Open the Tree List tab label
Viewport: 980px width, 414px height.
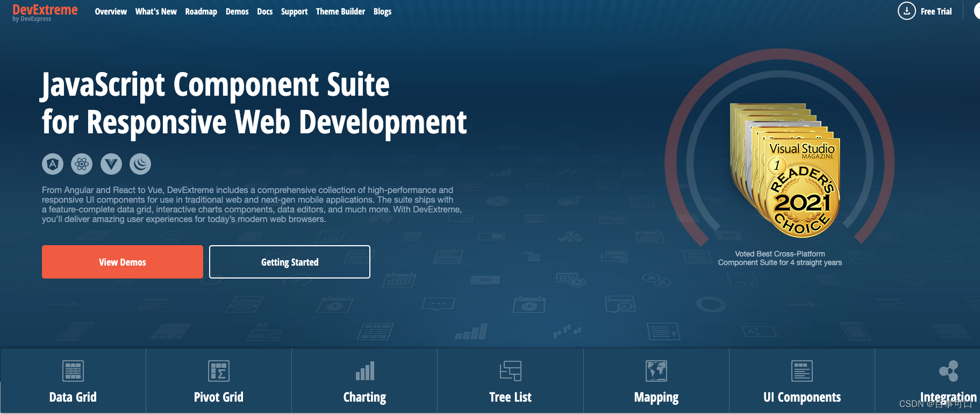tap(511, 397)
